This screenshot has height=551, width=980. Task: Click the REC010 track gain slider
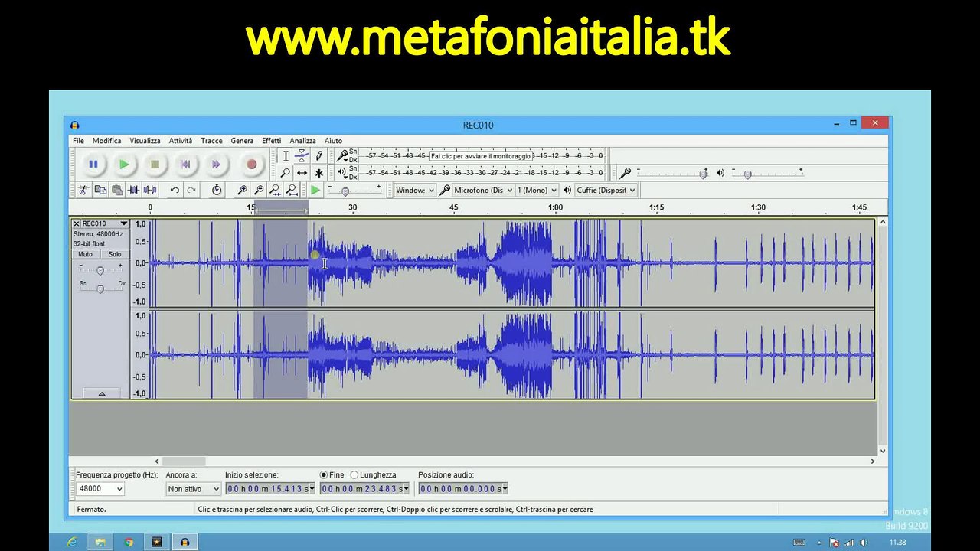(100, 271)
